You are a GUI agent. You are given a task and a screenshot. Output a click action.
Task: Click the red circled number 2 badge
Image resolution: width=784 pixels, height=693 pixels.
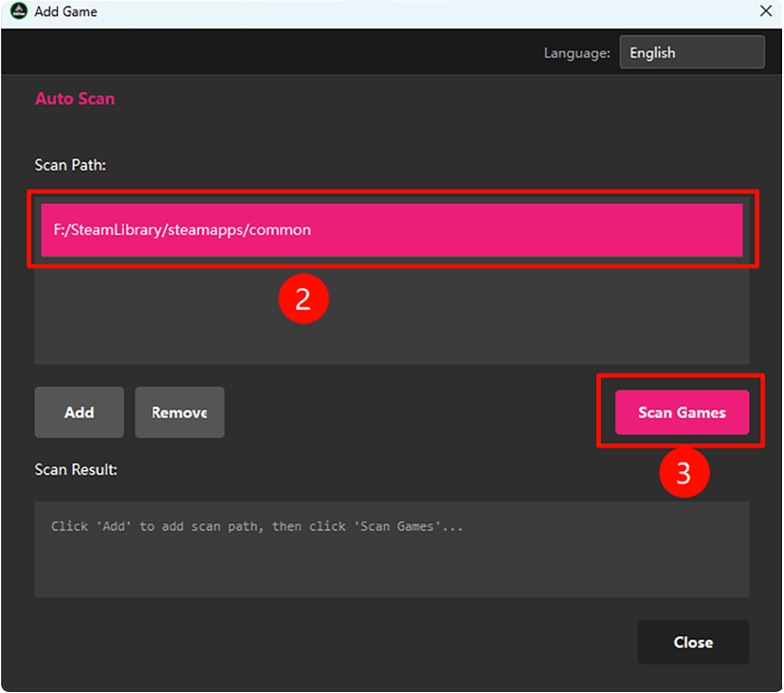(302, 300)
